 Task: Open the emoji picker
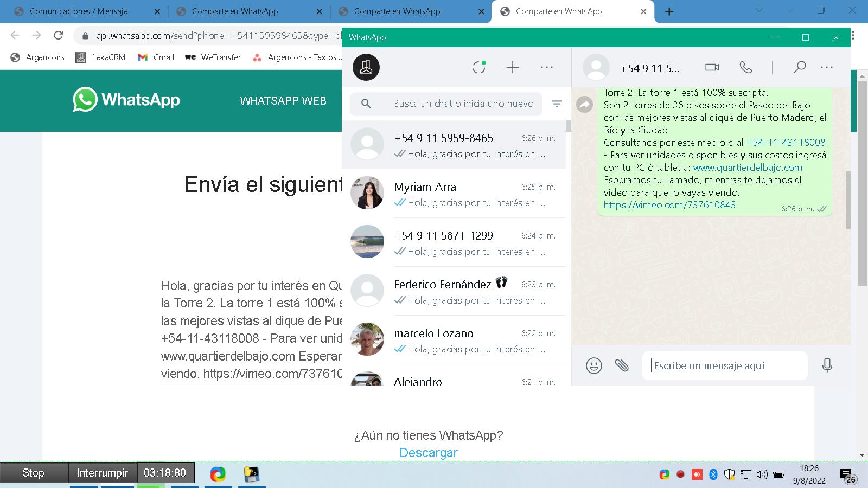tap(594, 365)
